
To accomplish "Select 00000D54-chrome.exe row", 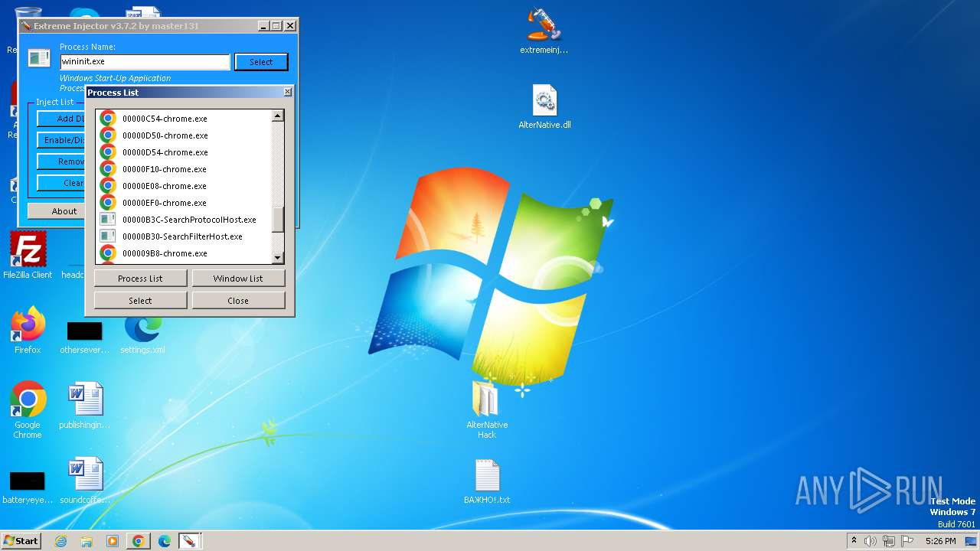I will [x=184, y=152].
